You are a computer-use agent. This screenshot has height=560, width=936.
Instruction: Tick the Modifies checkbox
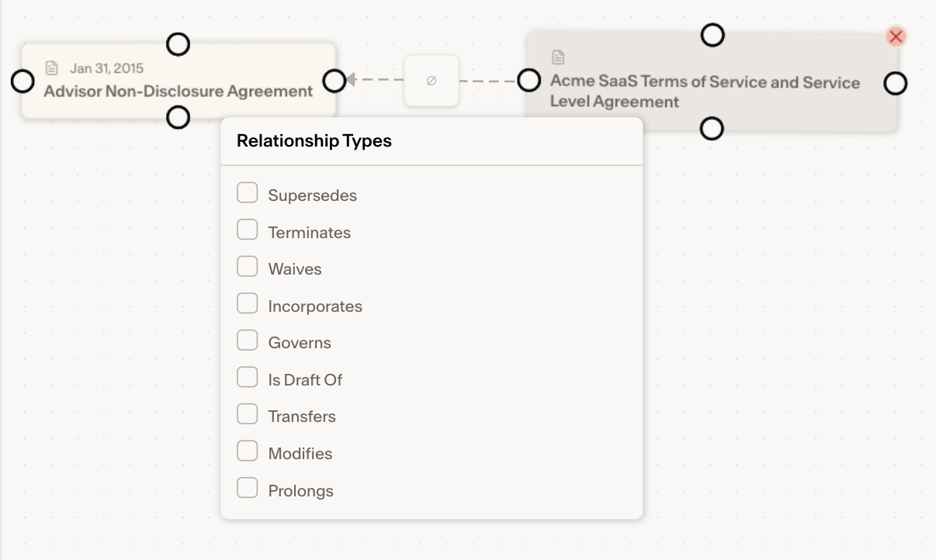(x=248, y=451)
